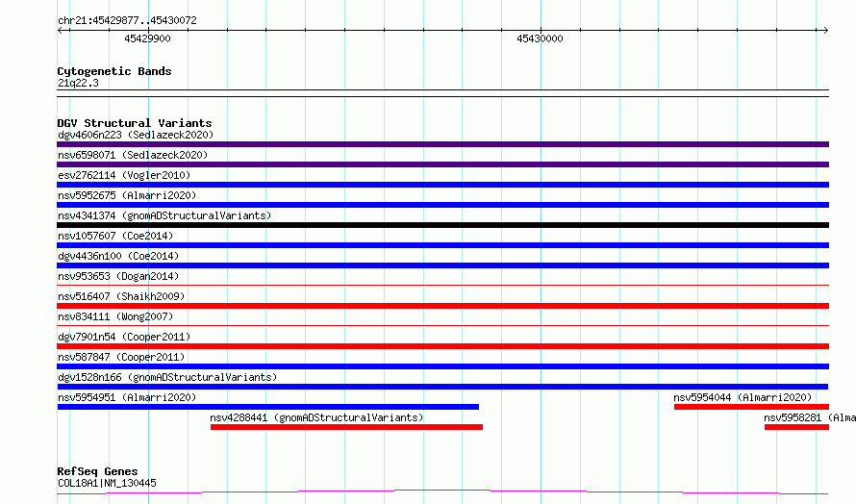Select the blue bar of nsv1057607
Screen dimensions: 856x504
pos(442,245)
